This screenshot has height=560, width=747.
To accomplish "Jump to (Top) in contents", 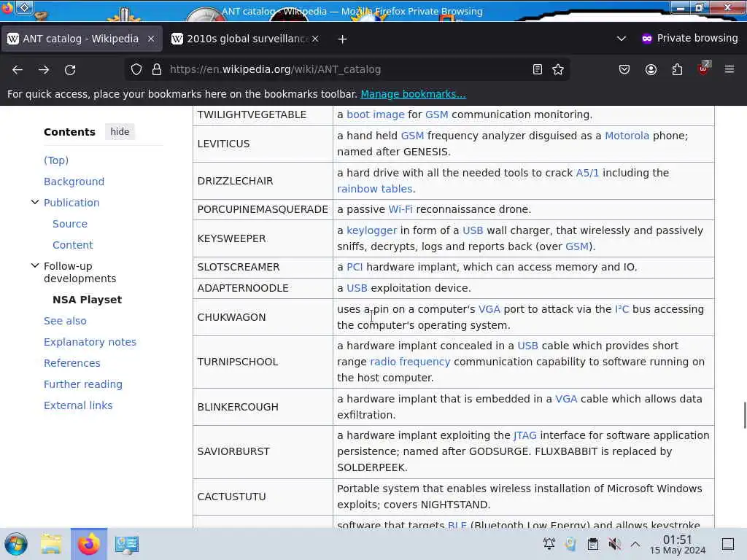I will click(56, 160).
